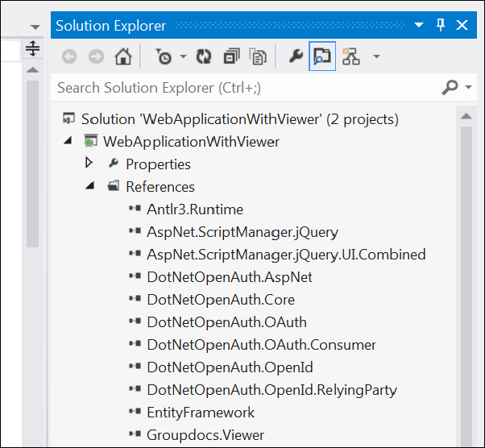
Task: Select the EntityFramework reference
Action: [x=201, y=413]
